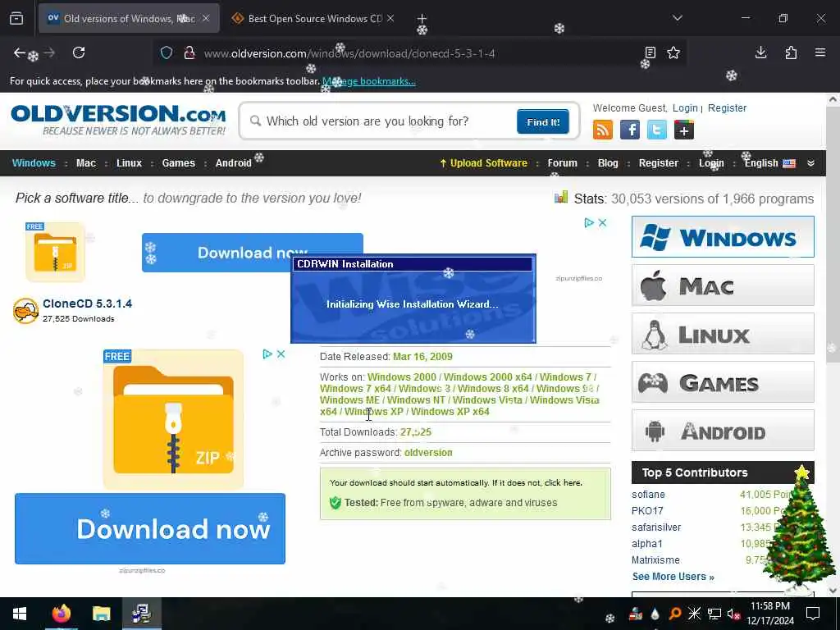Go back with the browser back arrow
This screenshot has width=840, height=630.
pyautogui.click(x=20, y=52)
